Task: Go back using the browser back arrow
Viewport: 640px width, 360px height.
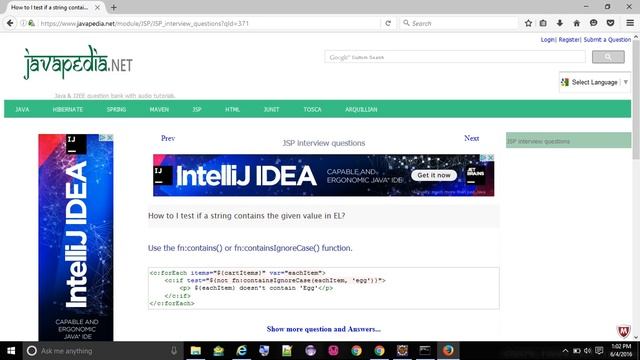Action: point(10,23)
